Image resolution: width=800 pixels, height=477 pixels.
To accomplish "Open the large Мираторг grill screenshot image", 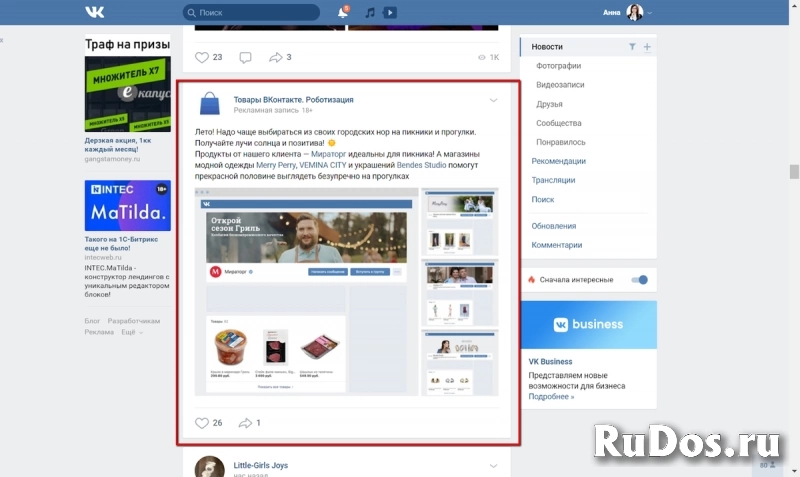I will click(306, 292).
